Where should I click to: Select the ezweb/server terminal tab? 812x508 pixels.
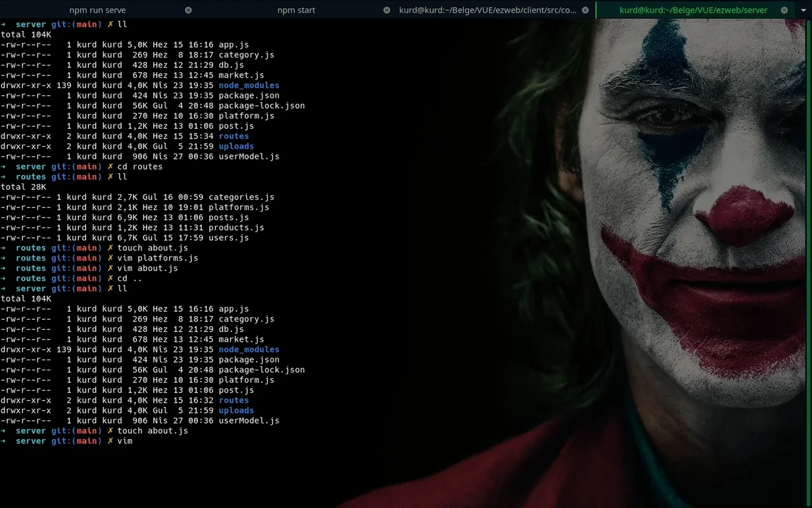[693, 10]
